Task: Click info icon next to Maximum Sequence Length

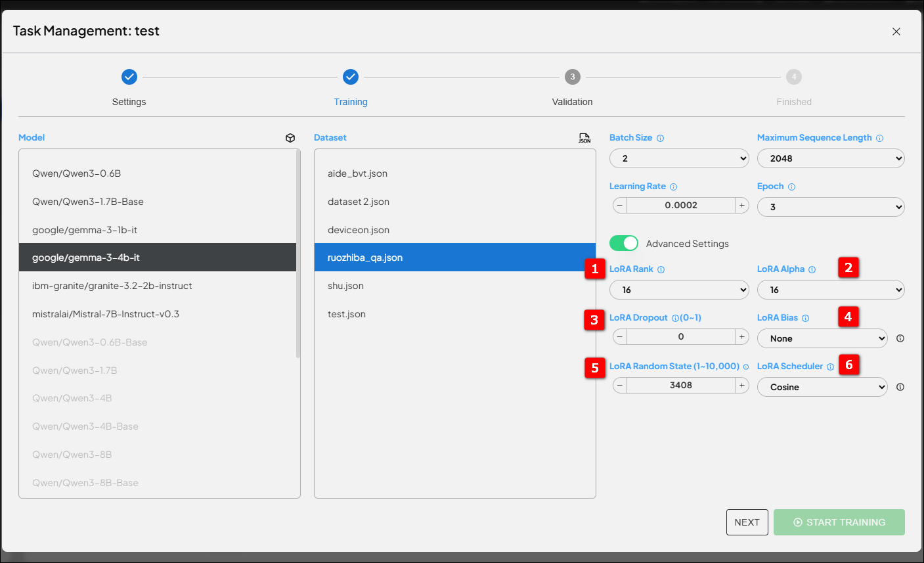Action: [879, 138]
